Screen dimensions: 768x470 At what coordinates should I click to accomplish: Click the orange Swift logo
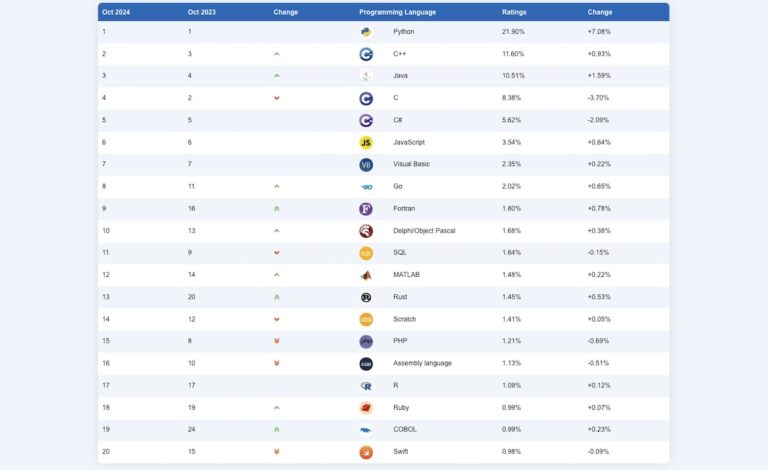pos(366,452)
